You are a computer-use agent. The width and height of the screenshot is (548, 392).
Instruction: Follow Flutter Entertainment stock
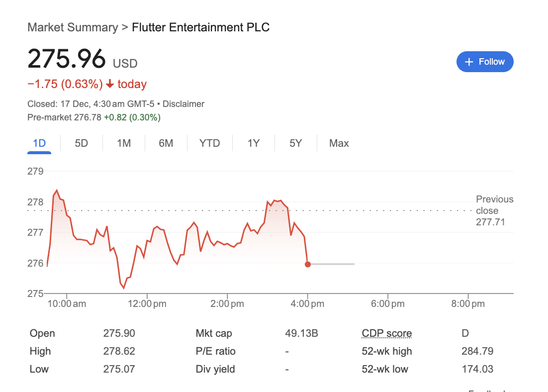point(485,62)
